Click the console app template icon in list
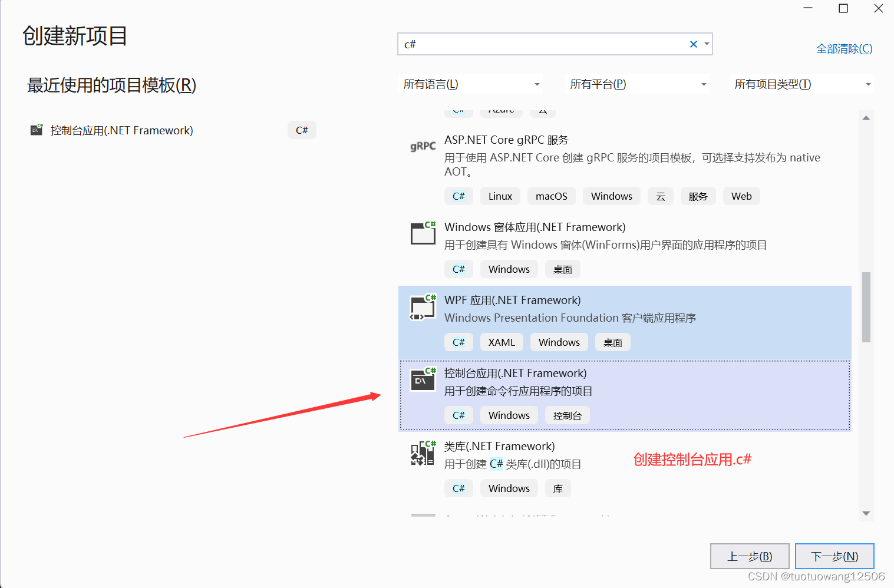The image size is (894, 588). pos(423,379)
